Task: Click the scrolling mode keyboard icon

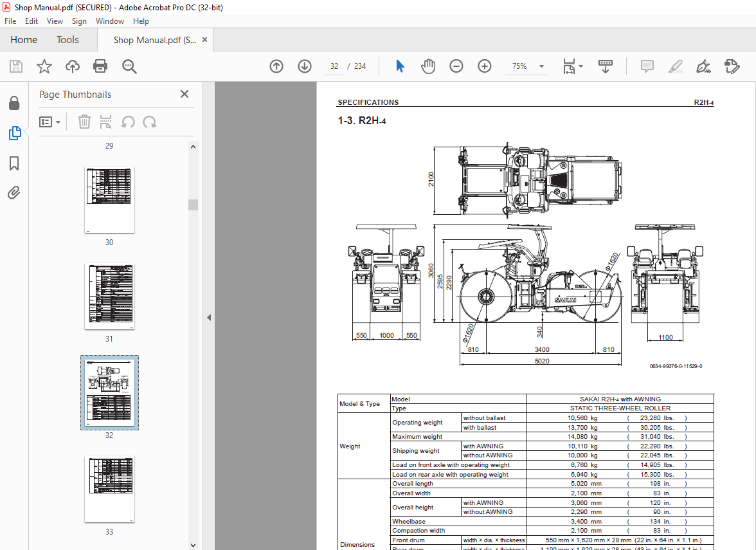Action: coord(605,66)
